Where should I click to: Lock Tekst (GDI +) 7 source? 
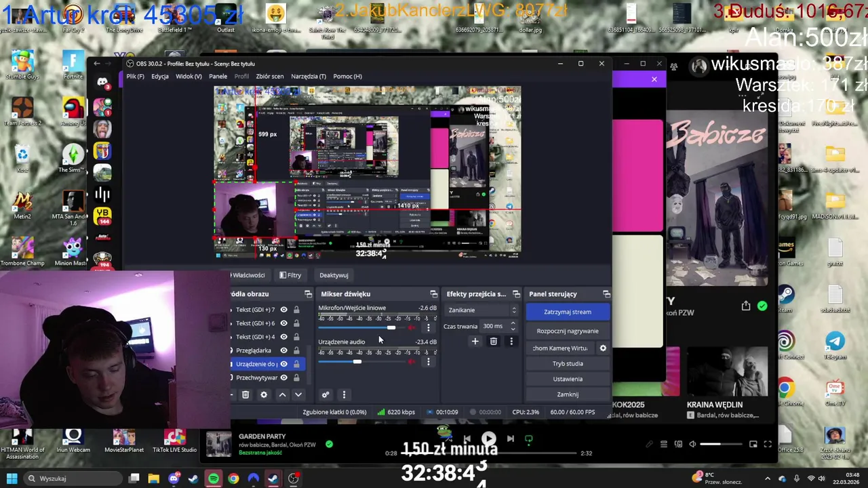296,310
